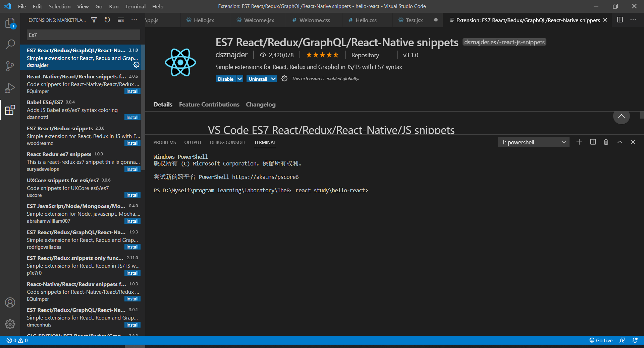Install Babel ES6/ES7 extension
Viewport: 644px width, 348px height.
coord(132,117)
